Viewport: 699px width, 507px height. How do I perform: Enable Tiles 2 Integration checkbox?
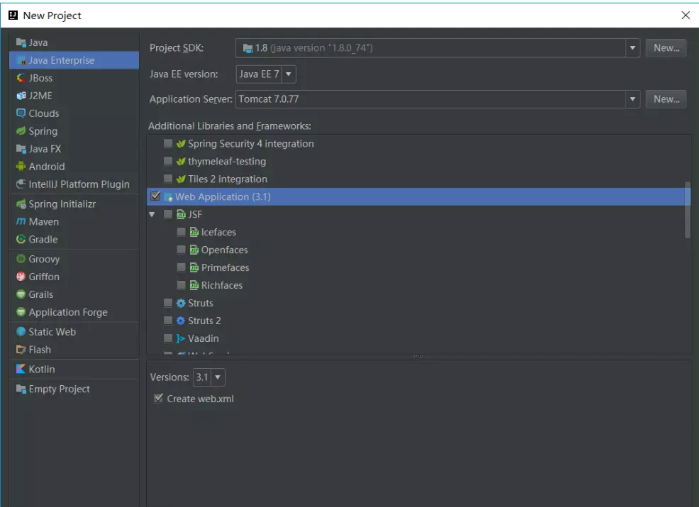pyautogui.click(x=168, y=179)
